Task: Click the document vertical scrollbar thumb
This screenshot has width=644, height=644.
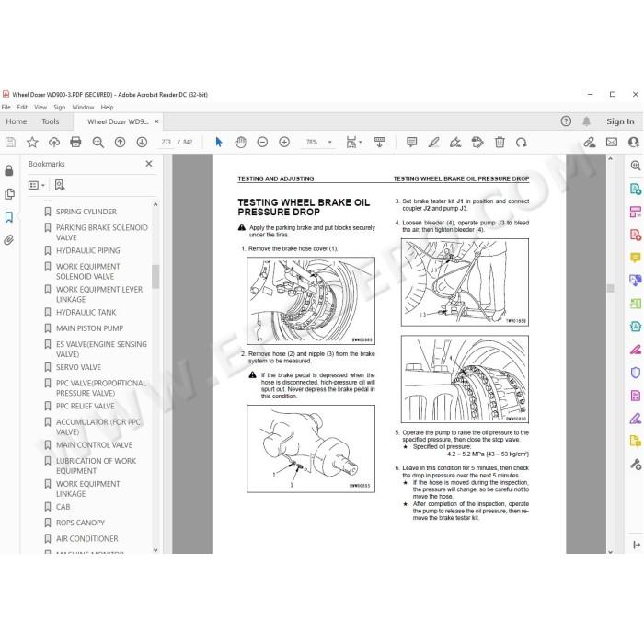Action: pyautogui.click(x=610, y=288)
